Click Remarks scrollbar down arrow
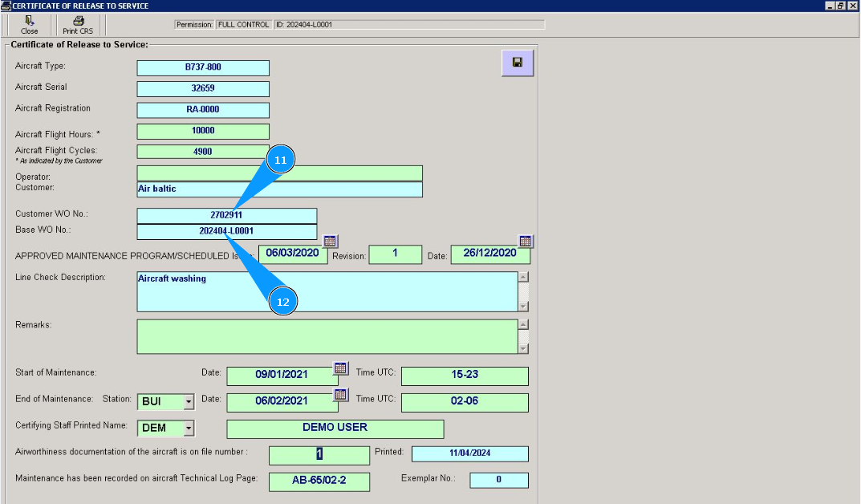The width and height of the screenshot is (861, 504). coord(524,348)
